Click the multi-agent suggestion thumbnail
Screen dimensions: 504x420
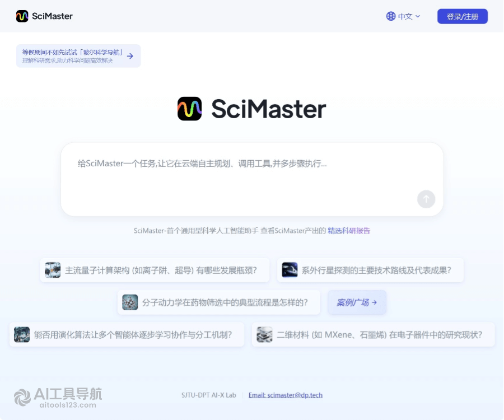coord(22,334)
